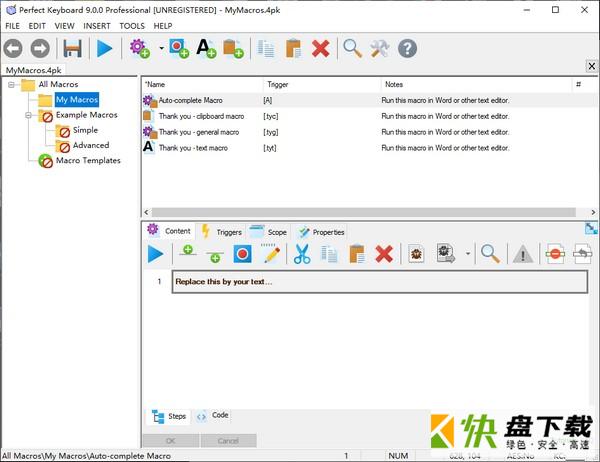Run macro with the main toolbar play icon
This screenshot has width=600, height=462.
(104, 49)
